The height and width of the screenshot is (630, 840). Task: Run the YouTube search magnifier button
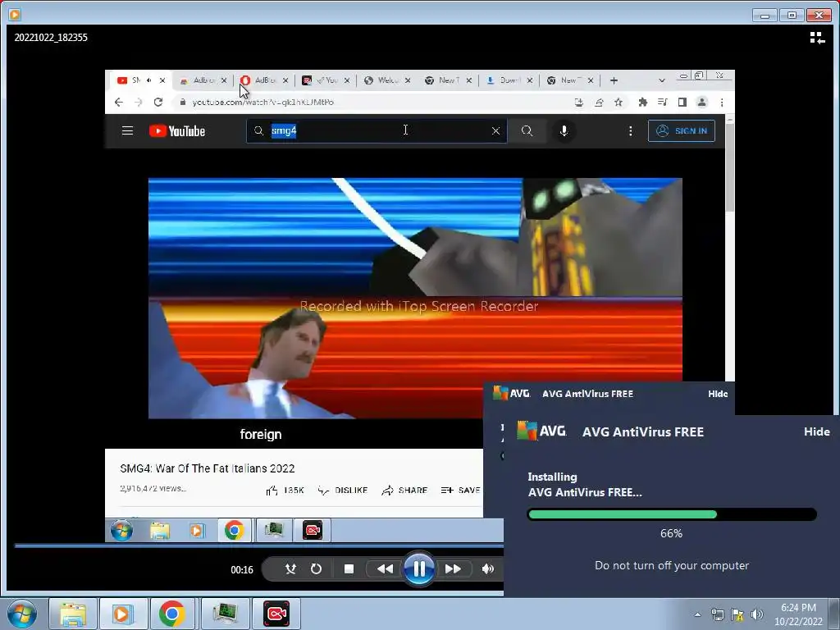pyautogui.click(x=527, y=130)
